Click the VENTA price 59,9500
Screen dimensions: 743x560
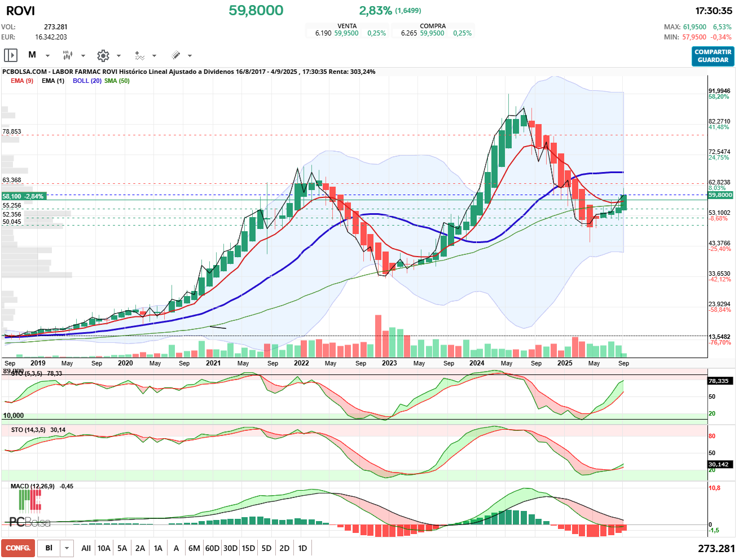coord(346,33)
